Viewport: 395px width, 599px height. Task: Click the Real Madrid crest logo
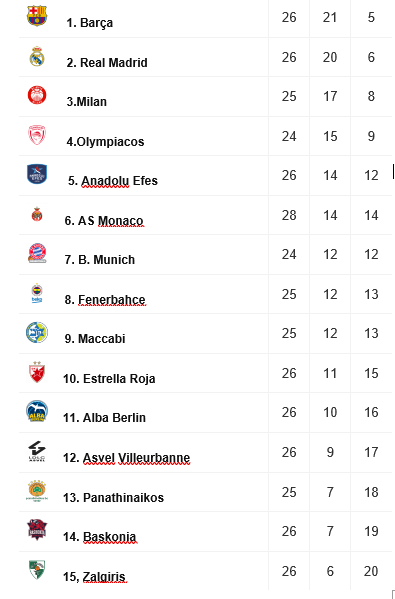click(37, 56)
